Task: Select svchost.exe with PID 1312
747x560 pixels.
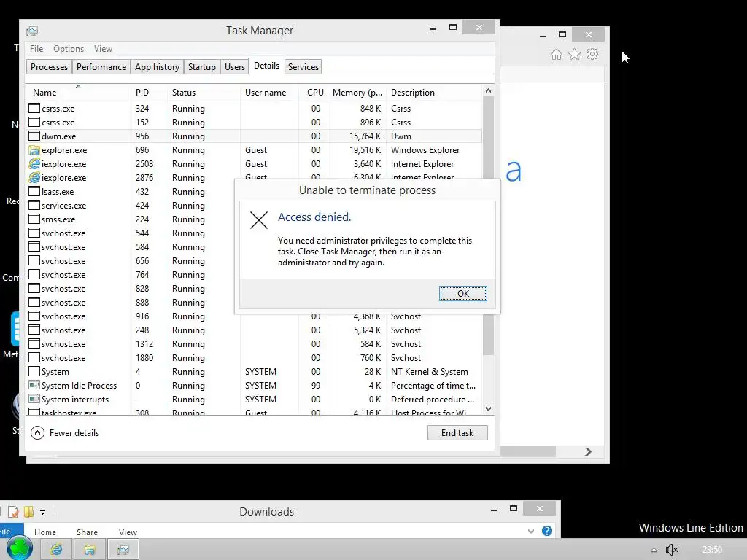Action: point(254,344)
